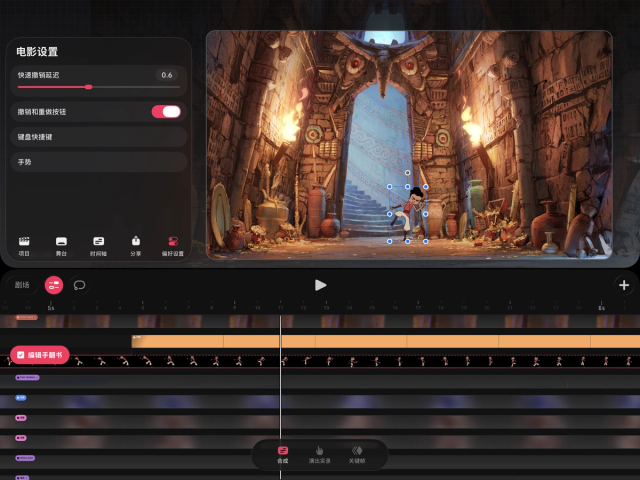Disable the 撤销和重做按钮 switch
The width and height of the screenshot is (640, 480).
coord(166,112)
